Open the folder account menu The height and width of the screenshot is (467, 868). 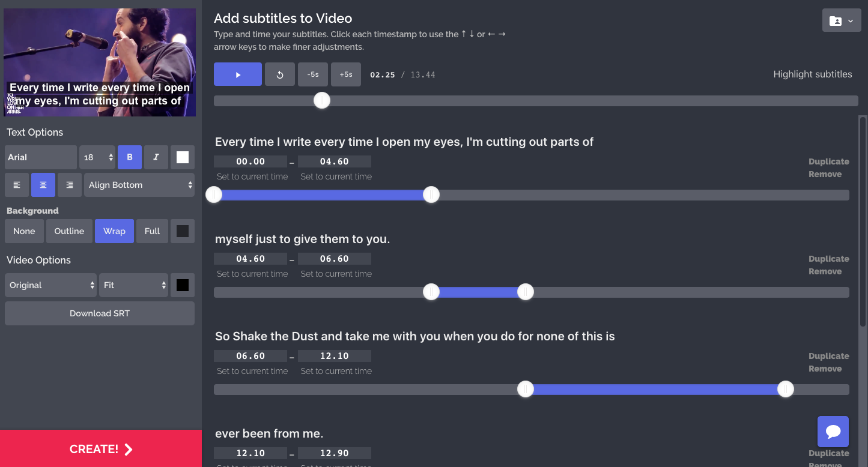pyautogui.click(x=842, y=20)
